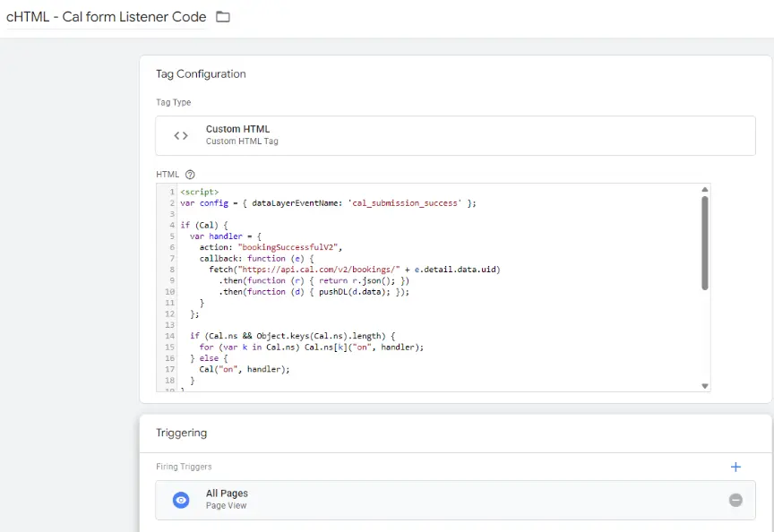The height and width of the screenshot is (532, 774).
Task: Click the Custom HTML code brackets icon
Action: (180, 135)
